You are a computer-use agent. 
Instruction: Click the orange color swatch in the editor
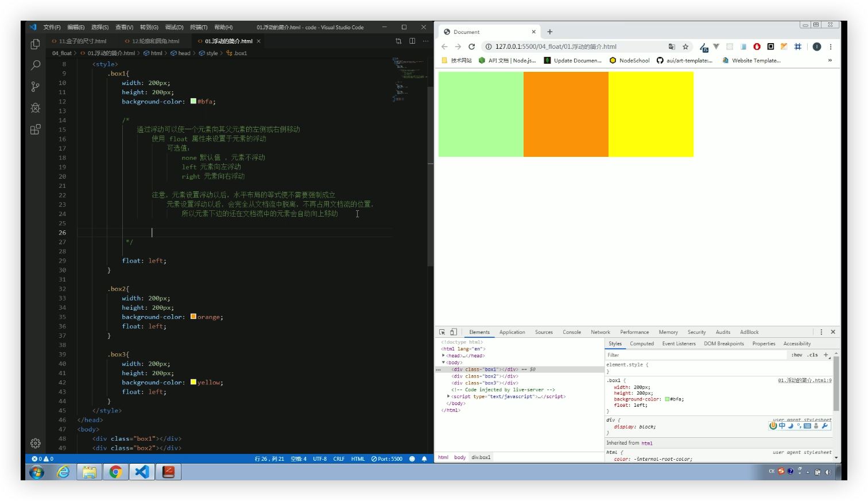pyautogui.click(x=193, y=317)
